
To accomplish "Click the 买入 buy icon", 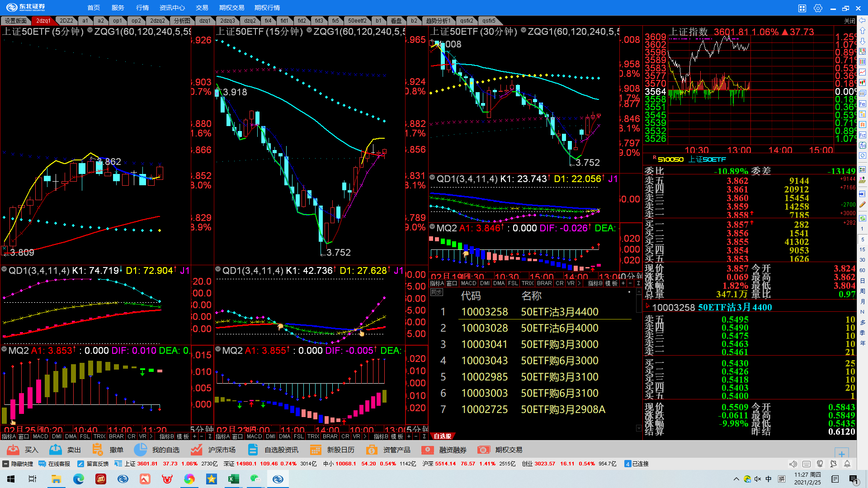I will click(13, 450).
